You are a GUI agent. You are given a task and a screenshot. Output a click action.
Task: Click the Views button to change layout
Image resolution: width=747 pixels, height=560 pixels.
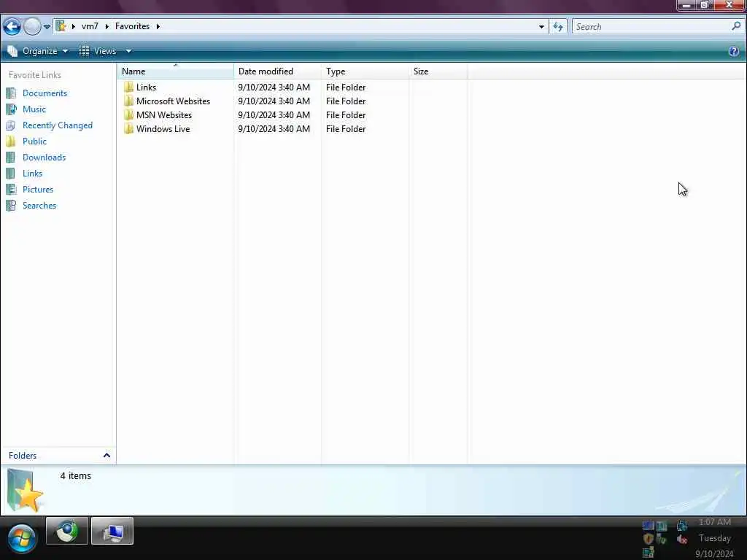tap(98, 51)
